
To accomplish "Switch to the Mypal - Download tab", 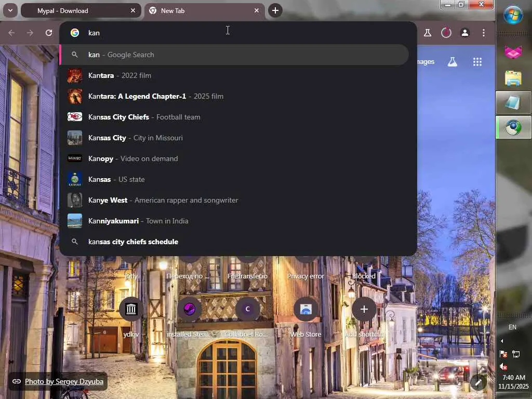I will point(80,10).
